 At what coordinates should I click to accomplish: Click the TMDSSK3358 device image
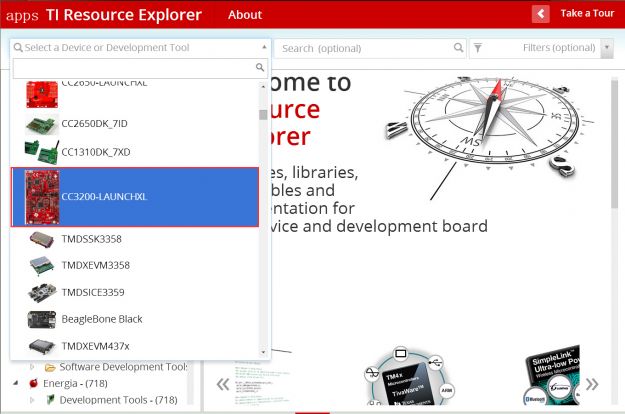(41, 239)
